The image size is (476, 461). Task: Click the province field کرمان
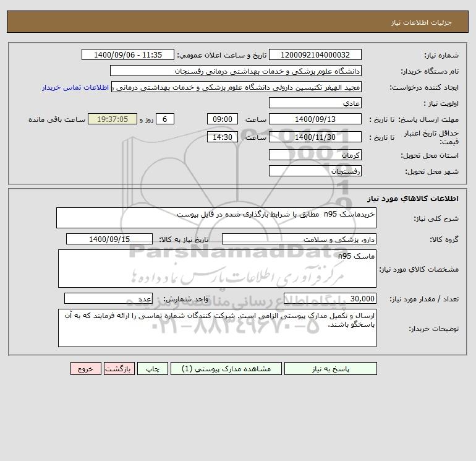315,155
